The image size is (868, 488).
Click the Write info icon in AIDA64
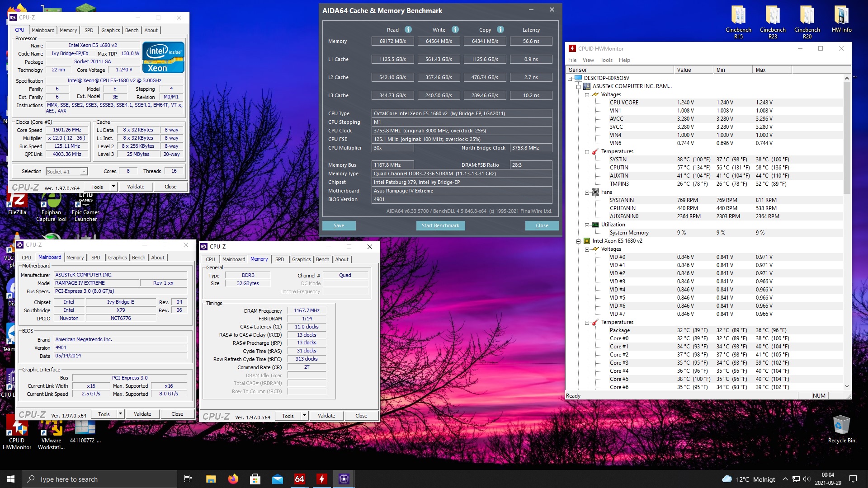[x=455, y=29]
